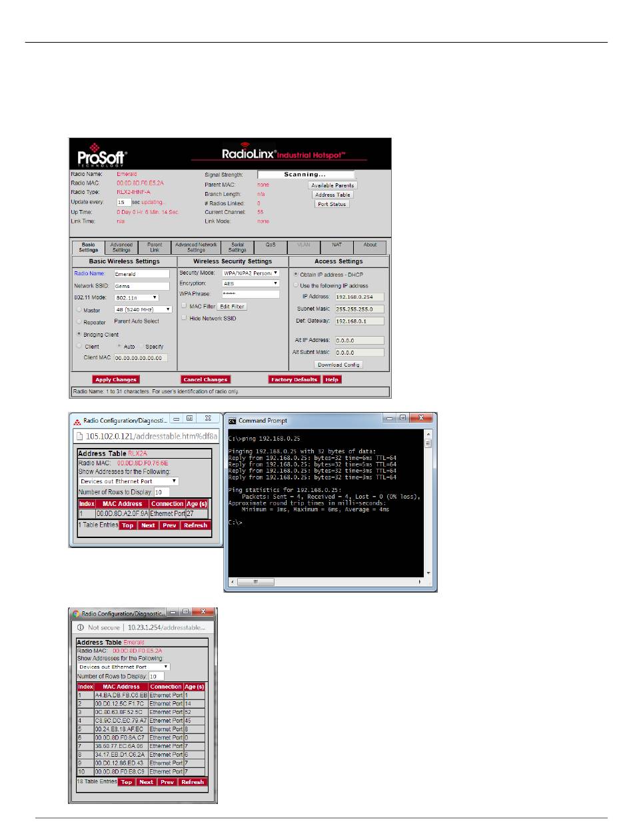Click the RadioLinx Industrial Hotspot logo

click(283, 153)
